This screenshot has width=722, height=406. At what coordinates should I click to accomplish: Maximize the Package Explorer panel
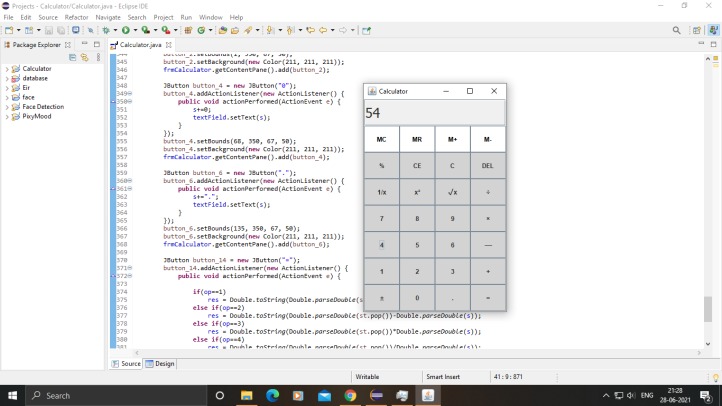[x=97, y=44]
